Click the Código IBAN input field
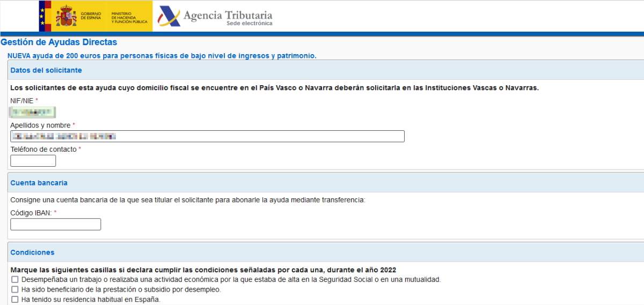Image resolution: width=644 pixels, height=305 pixels. (x=56, y=224)
